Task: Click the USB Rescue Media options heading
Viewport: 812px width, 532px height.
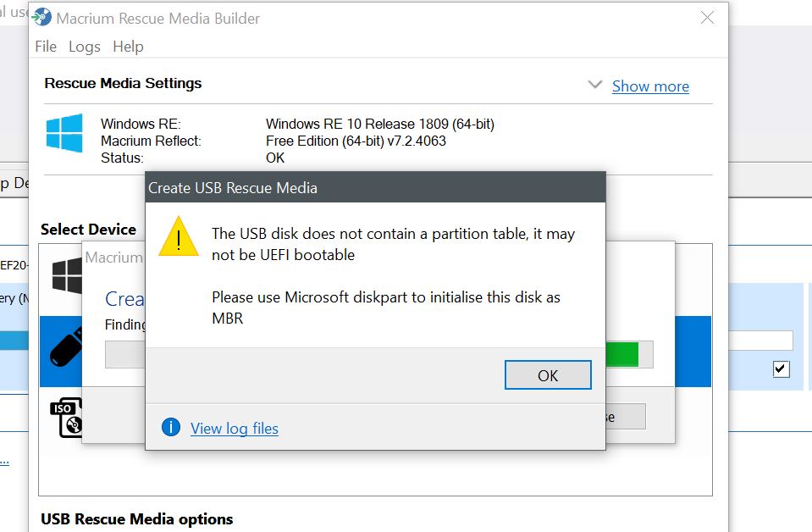Action: (136, 519)
